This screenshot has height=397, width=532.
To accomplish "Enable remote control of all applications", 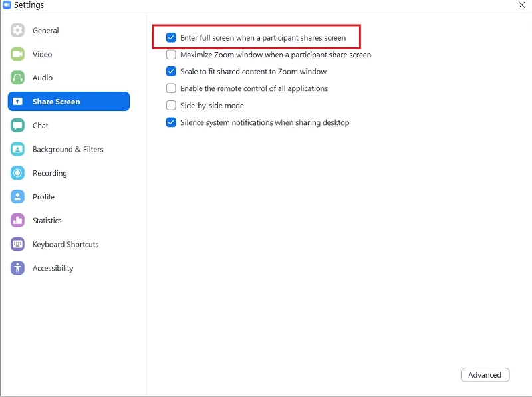I will pos(172,88).
